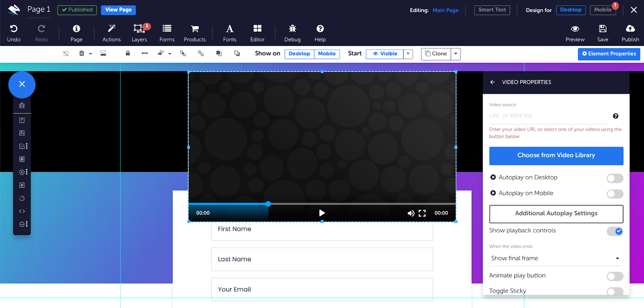Open the Products cart icon

tap(195, 29)
